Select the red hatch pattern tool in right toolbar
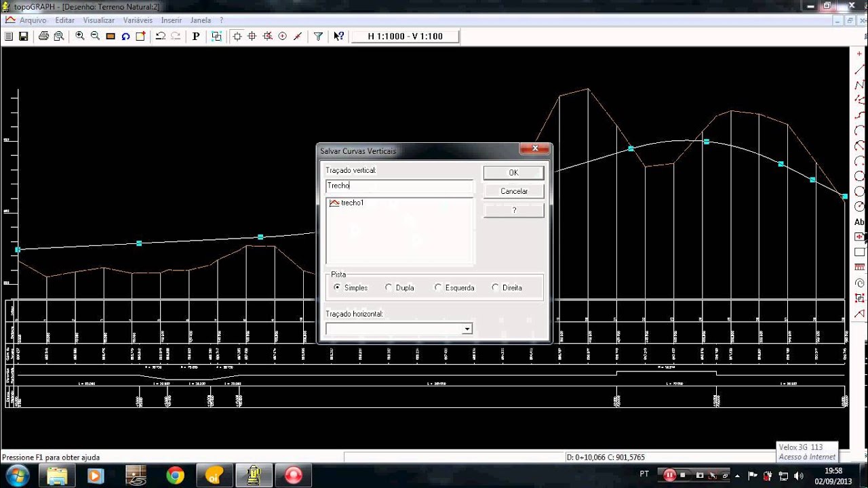The image size is (868, 488). pos(859,268)
